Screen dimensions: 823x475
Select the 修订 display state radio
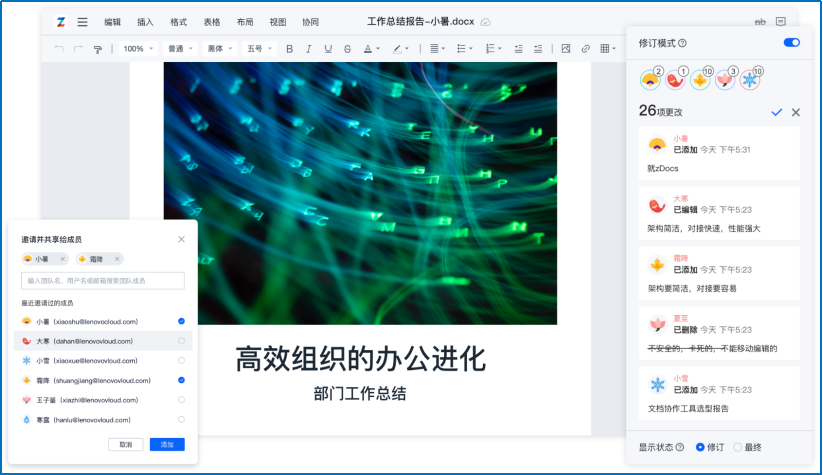pyautogui.click(x=700, y=447)
